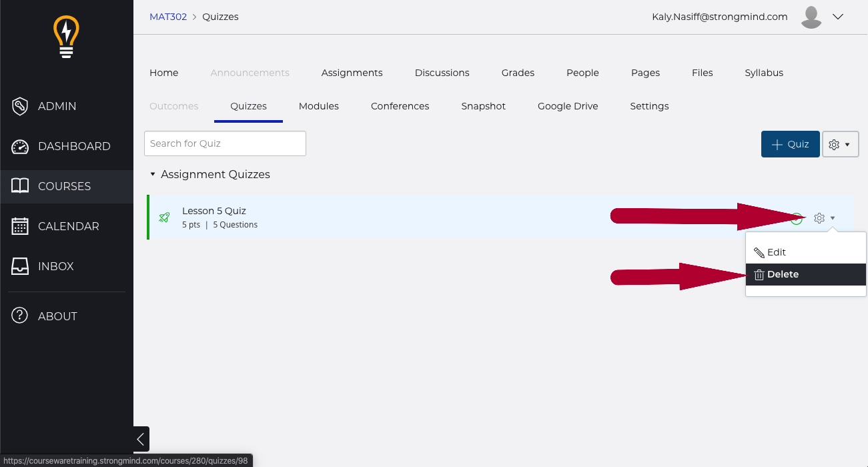Open the user account dropdown chevron

(x=839, y=17)
